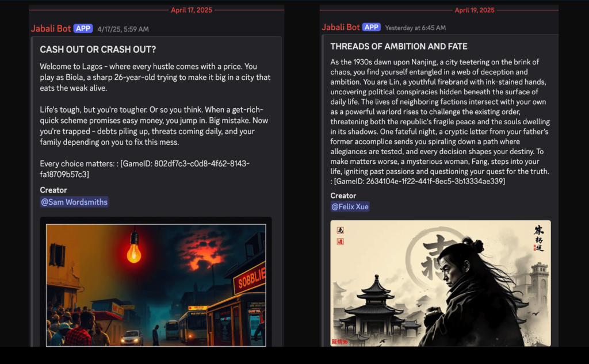589x364 pixels.
Task: Click the Creator label above @Felix Xue
Action: [343, 196]
